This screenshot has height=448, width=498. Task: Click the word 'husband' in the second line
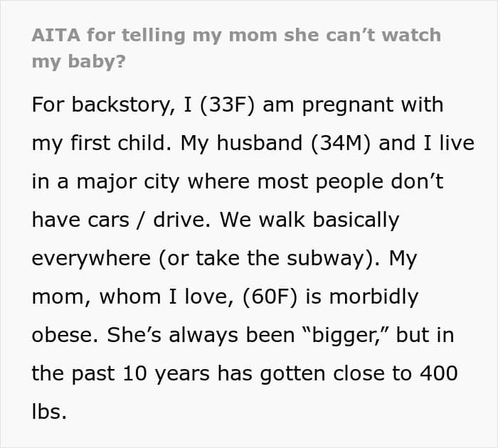pos(260,143)
